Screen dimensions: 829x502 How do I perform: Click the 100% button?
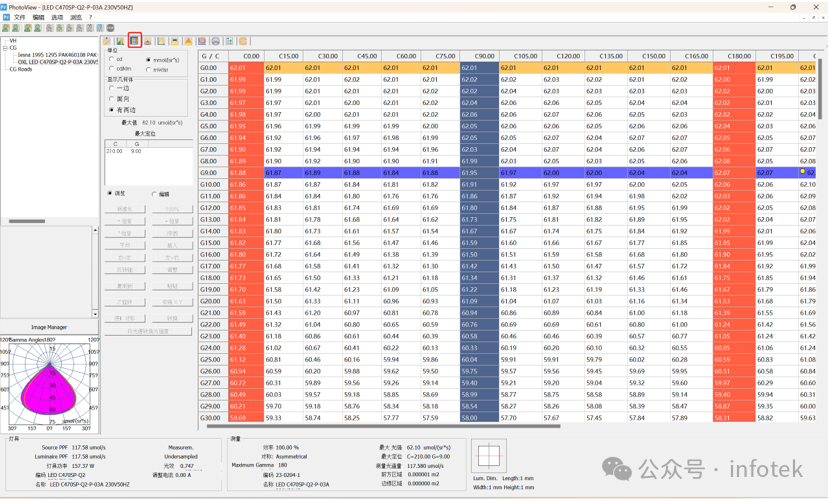172,209
